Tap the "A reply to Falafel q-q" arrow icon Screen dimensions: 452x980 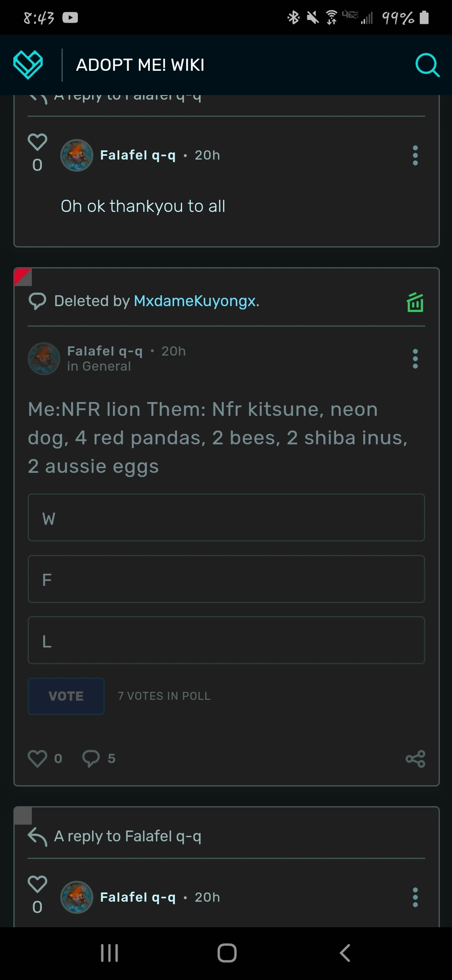coord(38,837)
